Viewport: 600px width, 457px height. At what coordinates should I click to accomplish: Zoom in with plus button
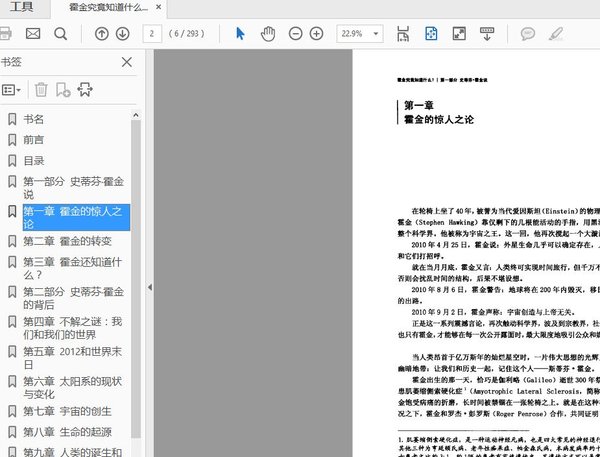316,34
